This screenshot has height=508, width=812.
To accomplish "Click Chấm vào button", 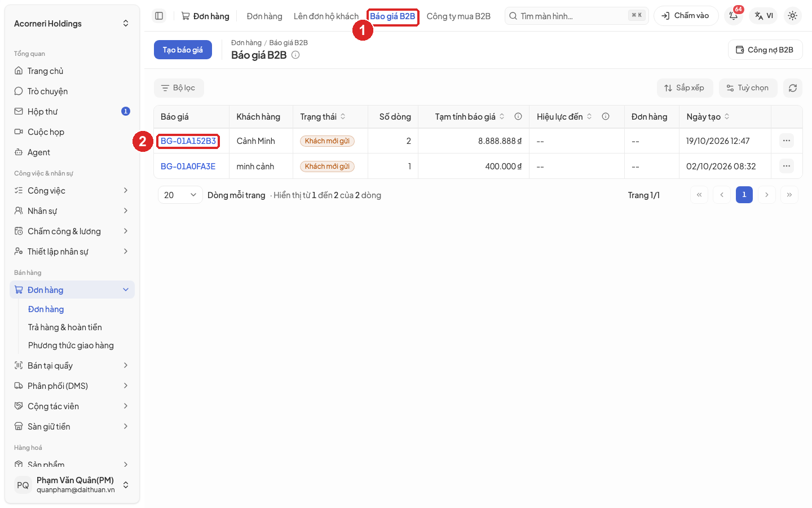I will [686, 16].
